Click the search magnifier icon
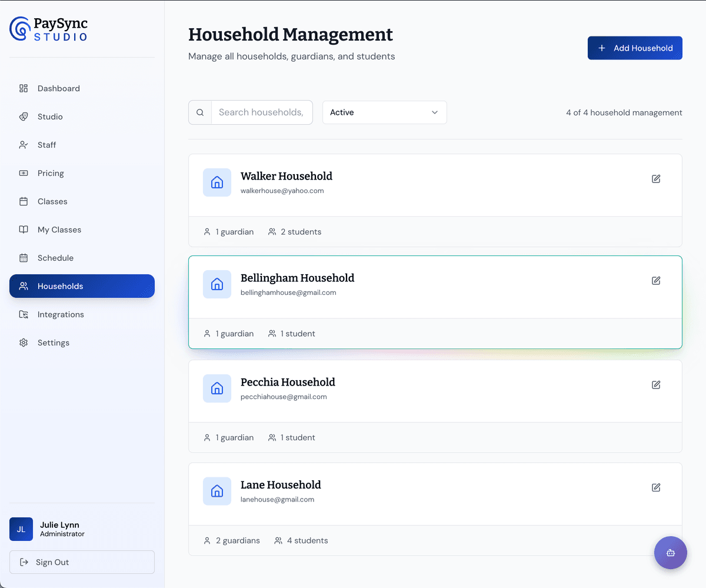This screenshot has height=588, width=706. (200, 112)
